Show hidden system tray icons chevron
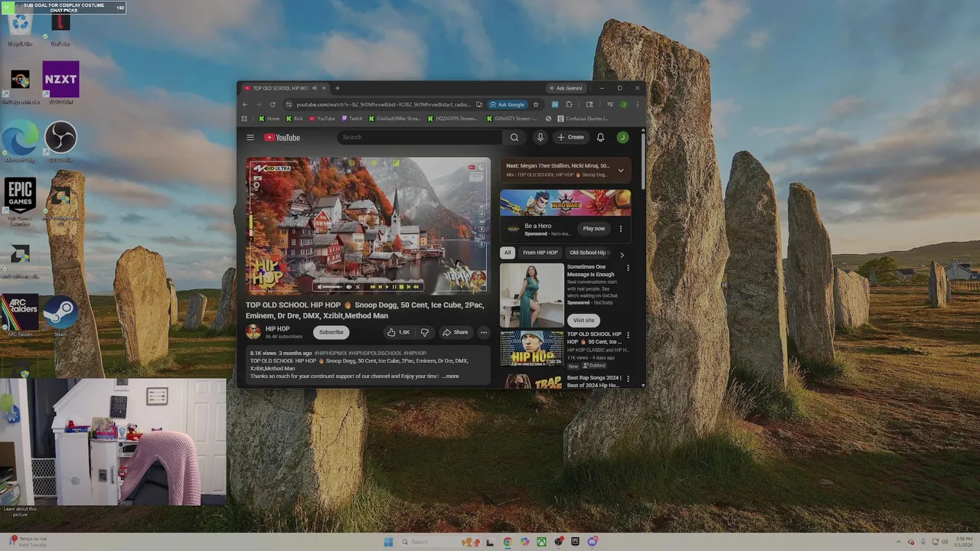 point(899,542)
